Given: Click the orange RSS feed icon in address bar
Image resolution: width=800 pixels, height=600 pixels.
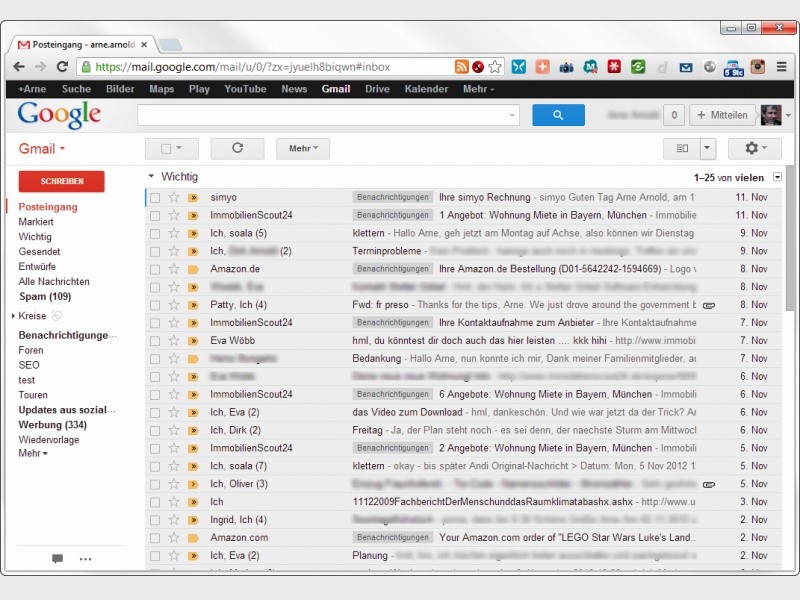Looking at the screenshot, I should (x=461, y=67).
